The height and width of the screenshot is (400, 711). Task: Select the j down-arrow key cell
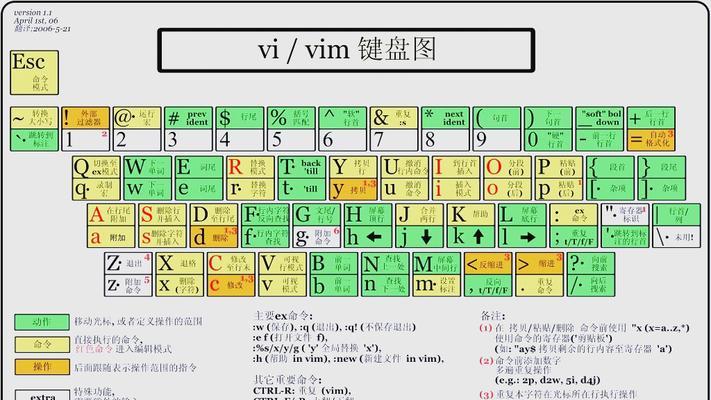click(x=419, y=236)
